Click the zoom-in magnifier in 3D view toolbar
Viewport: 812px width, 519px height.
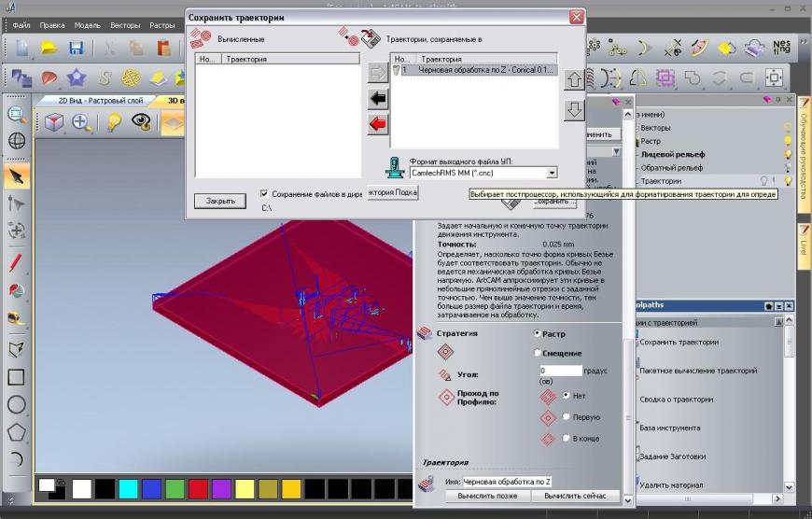click(x=82, y=122)
